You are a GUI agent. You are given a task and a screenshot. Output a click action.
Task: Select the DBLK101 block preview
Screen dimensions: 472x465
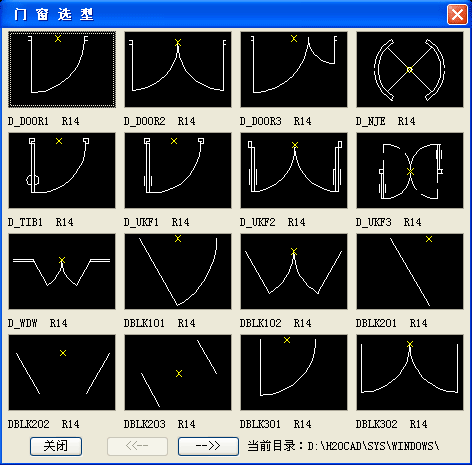click(x=178, y=271)
